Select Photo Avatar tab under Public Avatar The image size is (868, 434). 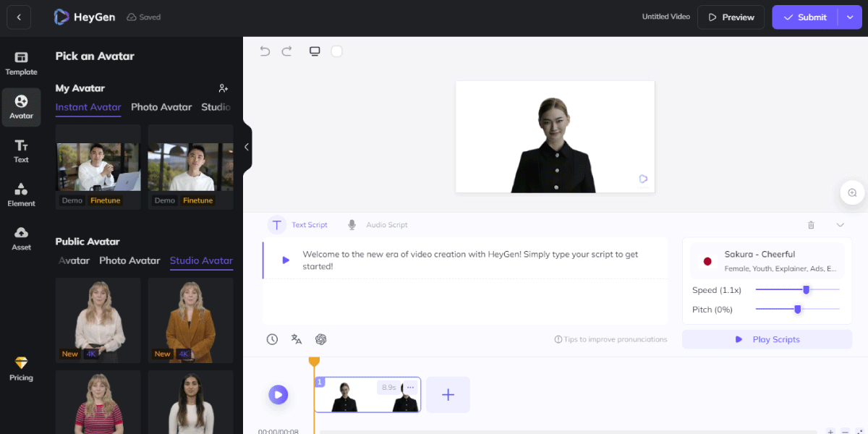pos(129,260)
